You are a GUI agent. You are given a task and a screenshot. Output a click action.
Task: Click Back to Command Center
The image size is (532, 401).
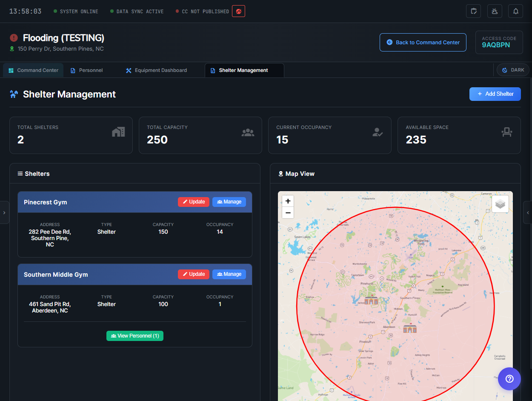pyautogui.click(x=423, y=42)
